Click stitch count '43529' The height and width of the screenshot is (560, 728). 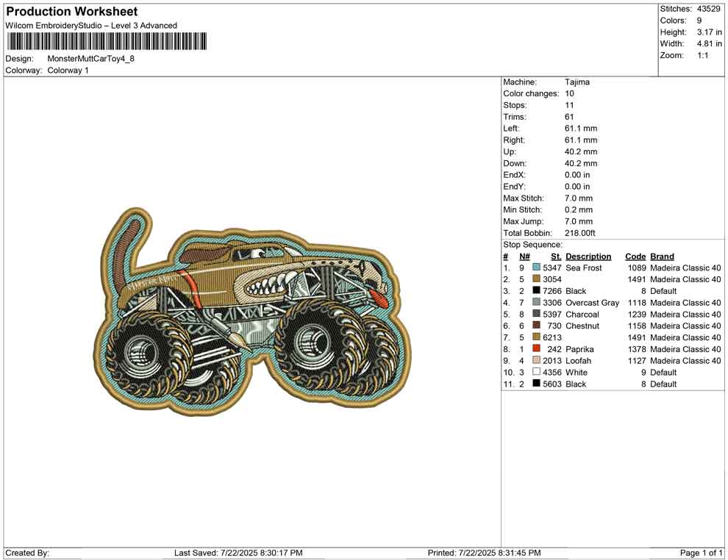tap(708, 9)
